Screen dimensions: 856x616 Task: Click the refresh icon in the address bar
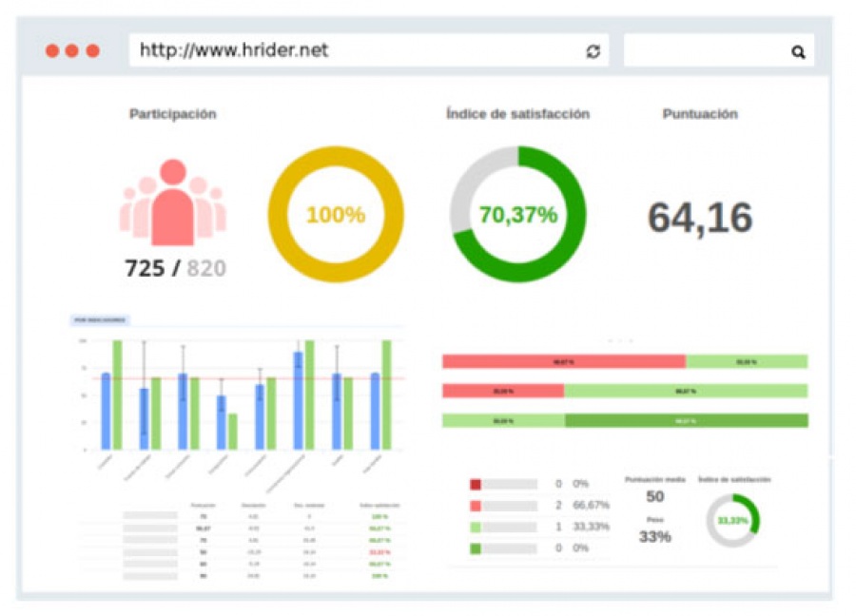click(x=593, y=51)
